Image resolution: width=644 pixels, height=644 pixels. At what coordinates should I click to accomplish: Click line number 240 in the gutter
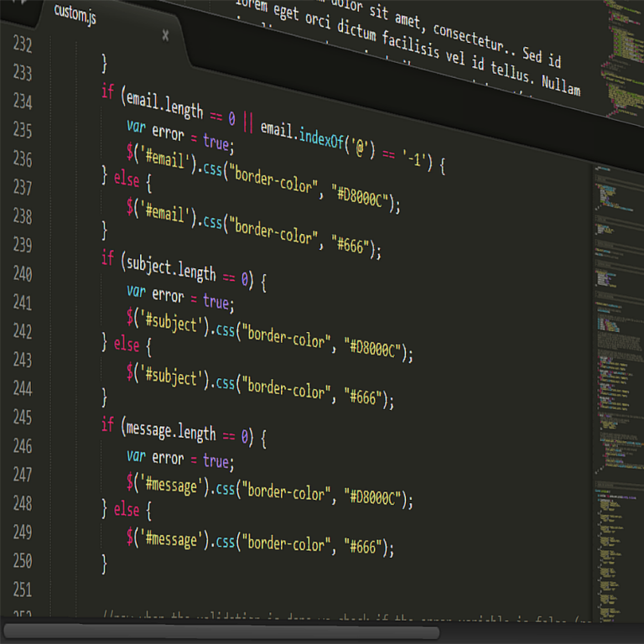click(22, 273)
